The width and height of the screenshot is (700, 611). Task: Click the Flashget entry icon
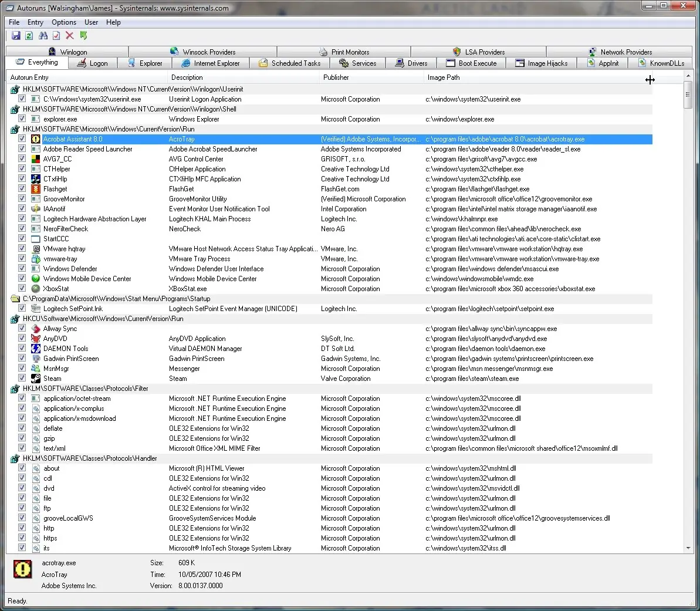tap(36, 189)
